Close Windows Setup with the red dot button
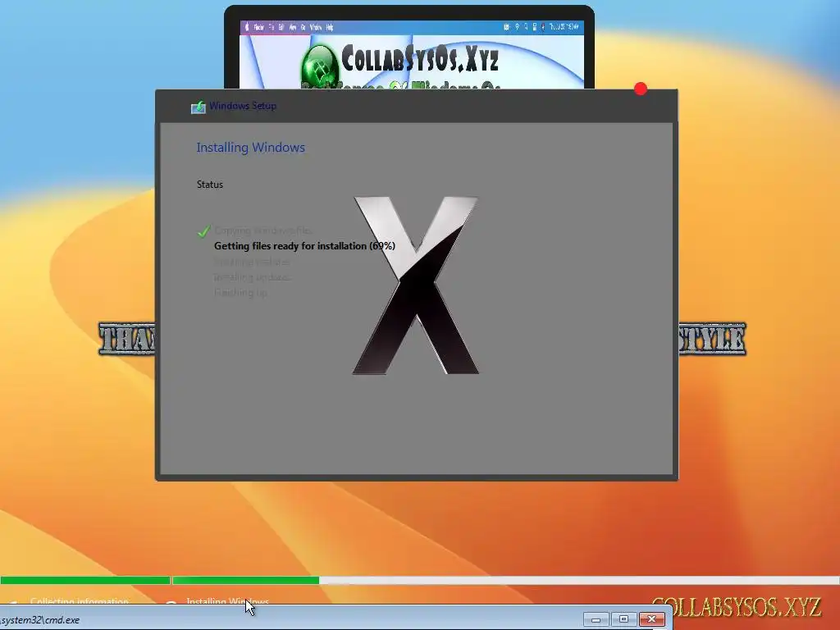The image size is (840, 630). tap(640, 89)
